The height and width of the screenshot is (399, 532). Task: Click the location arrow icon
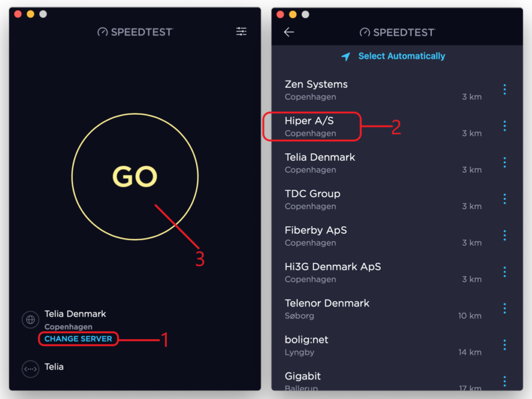click(346, 57)
